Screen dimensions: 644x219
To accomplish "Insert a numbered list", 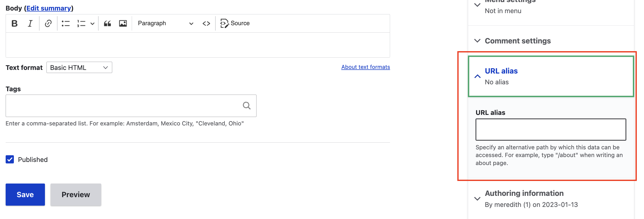I will (81, 23).
